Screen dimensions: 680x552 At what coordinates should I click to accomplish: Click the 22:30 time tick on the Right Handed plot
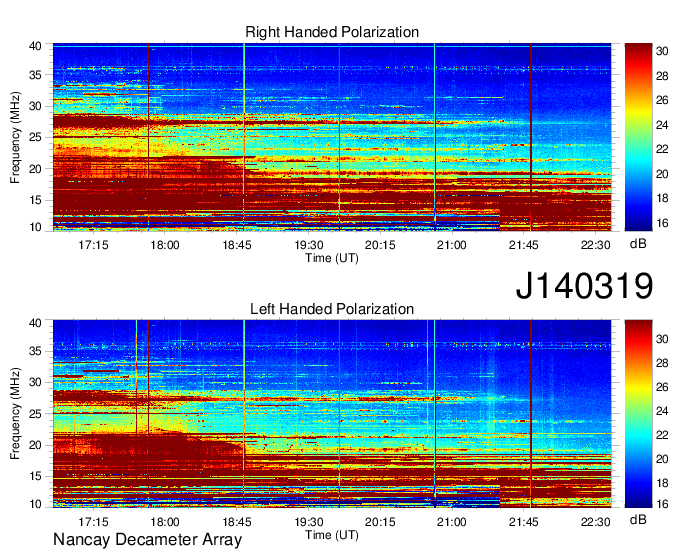coord(595,245)
